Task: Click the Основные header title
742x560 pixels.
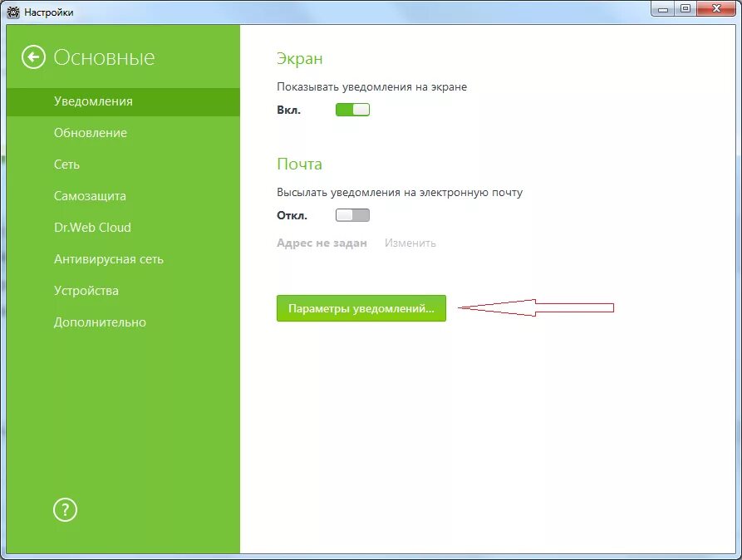Action: [x=104, y=57]
